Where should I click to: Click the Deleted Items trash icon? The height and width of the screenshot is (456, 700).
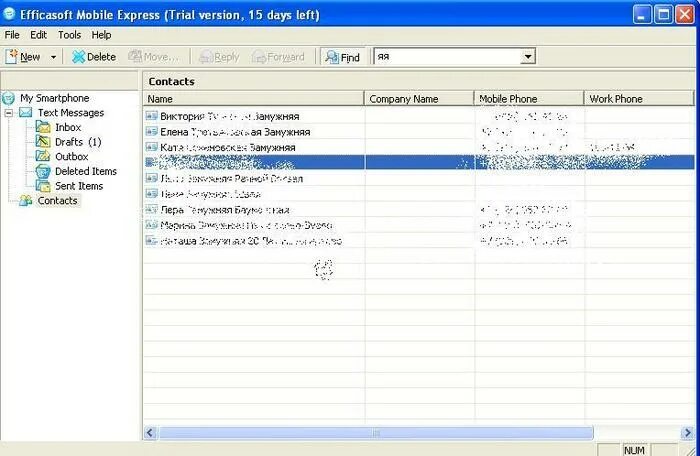click(43, 171)
